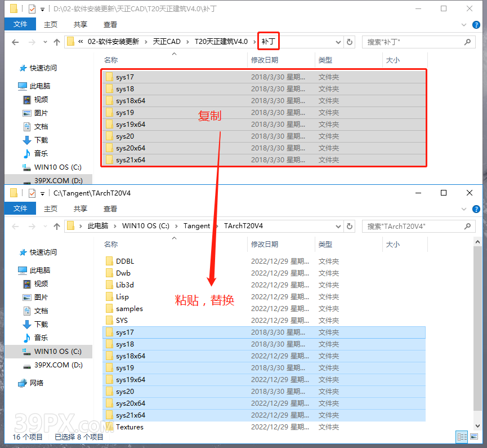The image size is (487, 448).
Task: Switch to large icons view in the TArchT20V4 status bar
Action: tap(474, 437)
